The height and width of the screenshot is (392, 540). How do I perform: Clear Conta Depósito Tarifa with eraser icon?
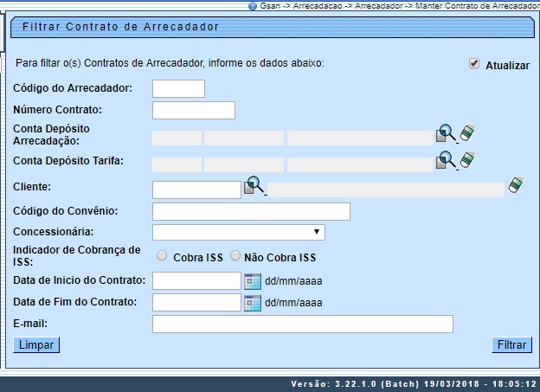pyautogui.click(x=467, y=160)
